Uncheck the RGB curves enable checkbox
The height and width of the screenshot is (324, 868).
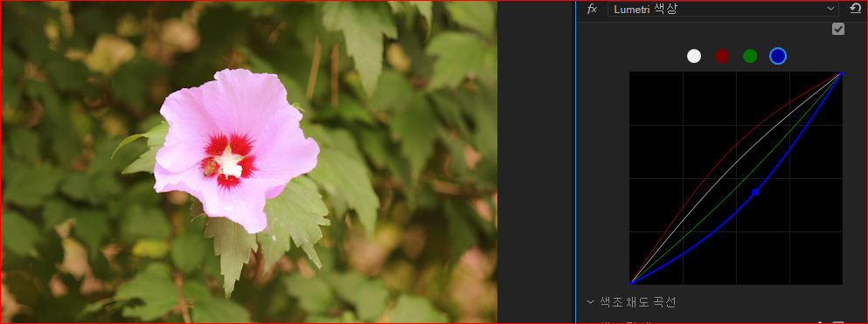click(838, 30)
